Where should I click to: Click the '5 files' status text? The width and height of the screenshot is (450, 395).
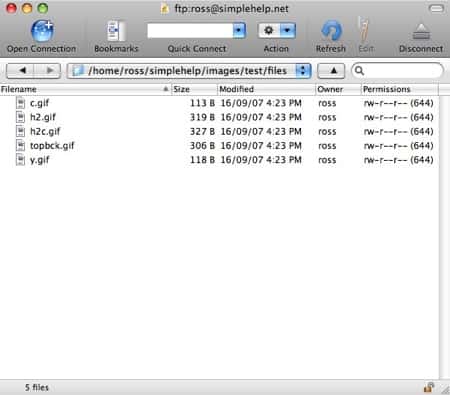coord(37,387)
